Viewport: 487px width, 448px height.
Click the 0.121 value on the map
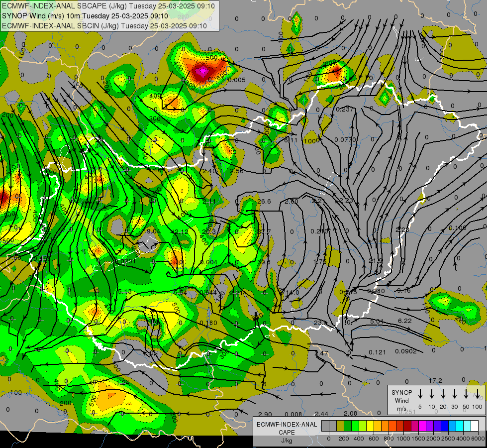(378, 352)
